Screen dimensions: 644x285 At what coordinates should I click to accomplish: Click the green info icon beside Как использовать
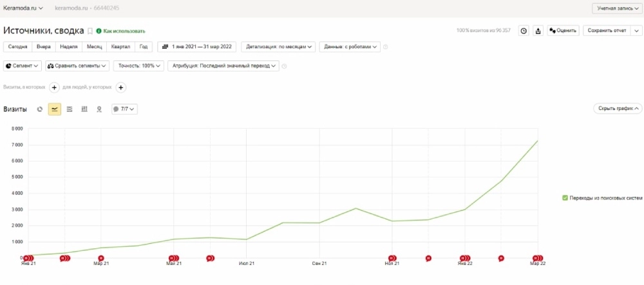click(99, 31)
